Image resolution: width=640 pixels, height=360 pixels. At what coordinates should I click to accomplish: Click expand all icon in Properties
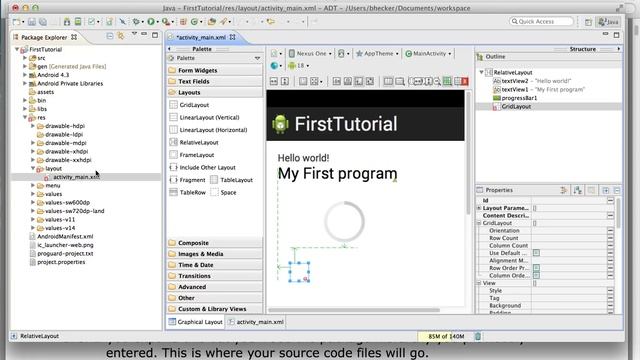point(606,190)
